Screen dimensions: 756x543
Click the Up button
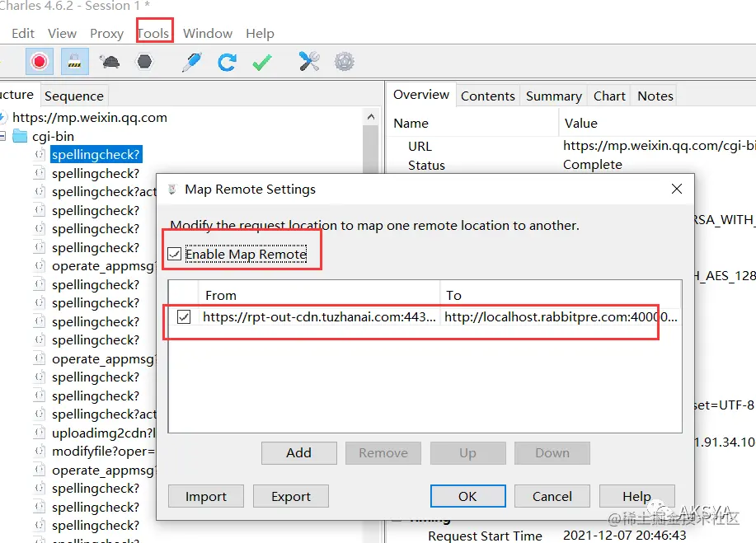[467, 453]
